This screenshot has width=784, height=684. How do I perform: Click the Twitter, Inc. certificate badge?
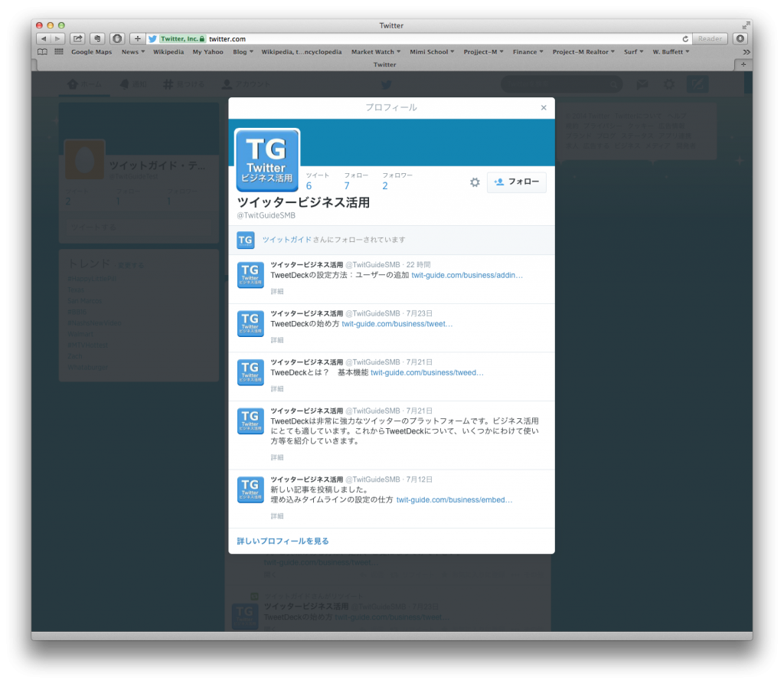tap(183, 38)
